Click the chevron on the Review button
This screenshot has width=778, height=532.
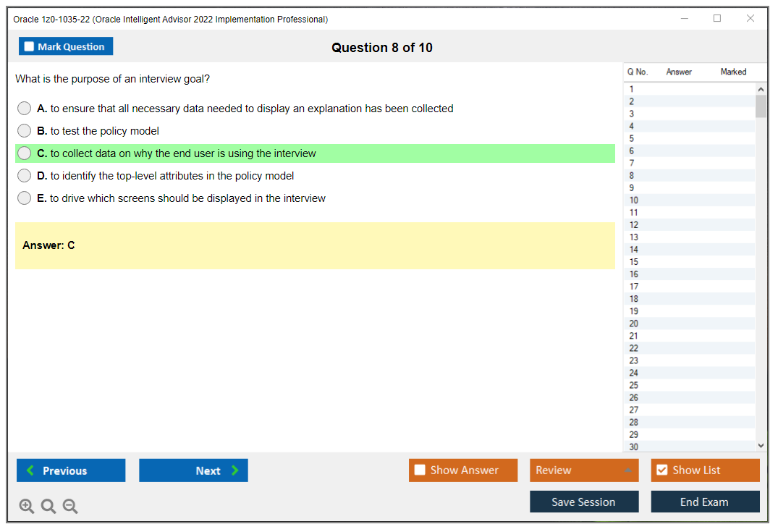pos(628,470)
